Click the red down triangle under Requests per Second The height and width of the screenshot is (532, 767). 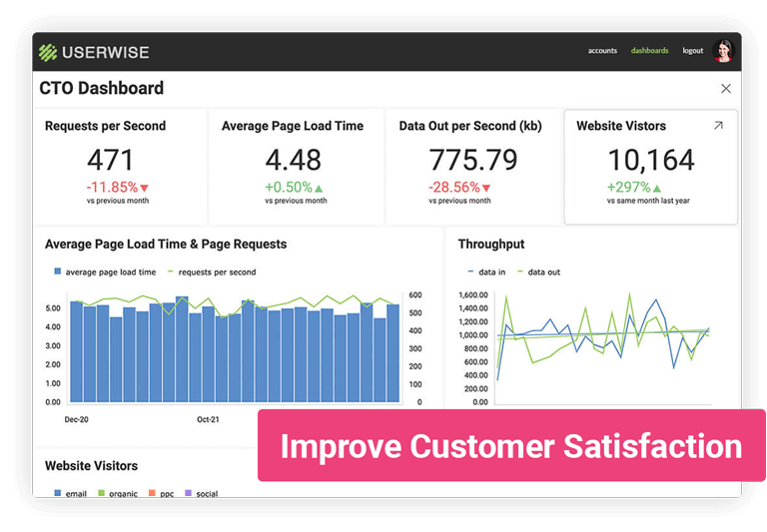(x=145, y=188)
